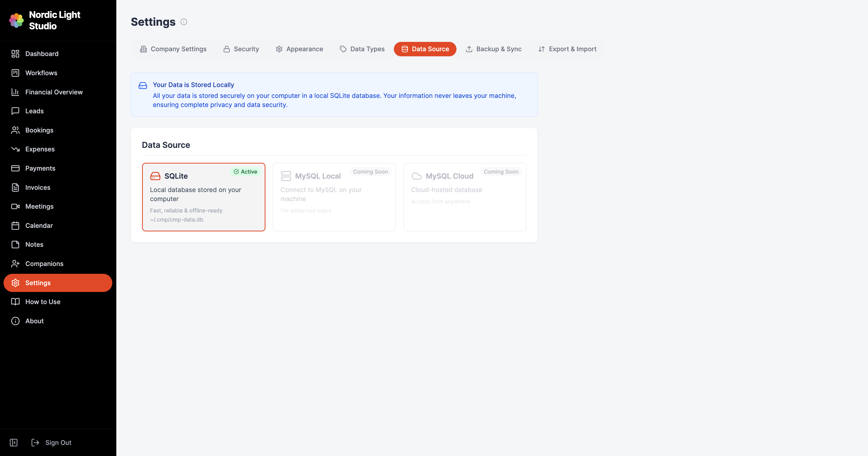Go to the Appearance tab
Viewport: 868px width, 456px height.
[x=299, y=49]
